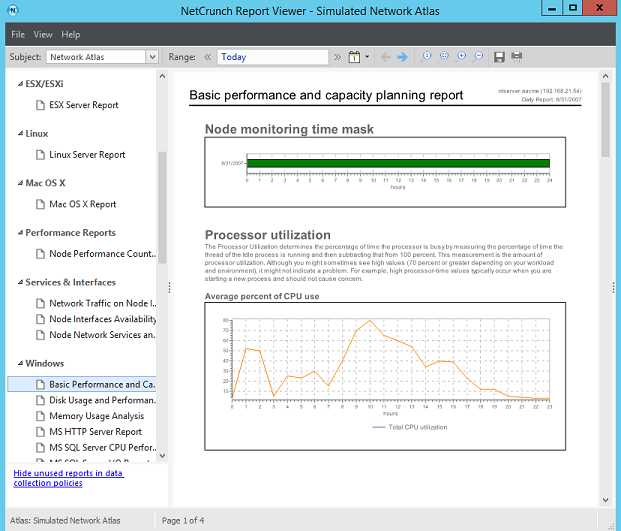Click the Average percent of CPU use chart

[385, 377]
